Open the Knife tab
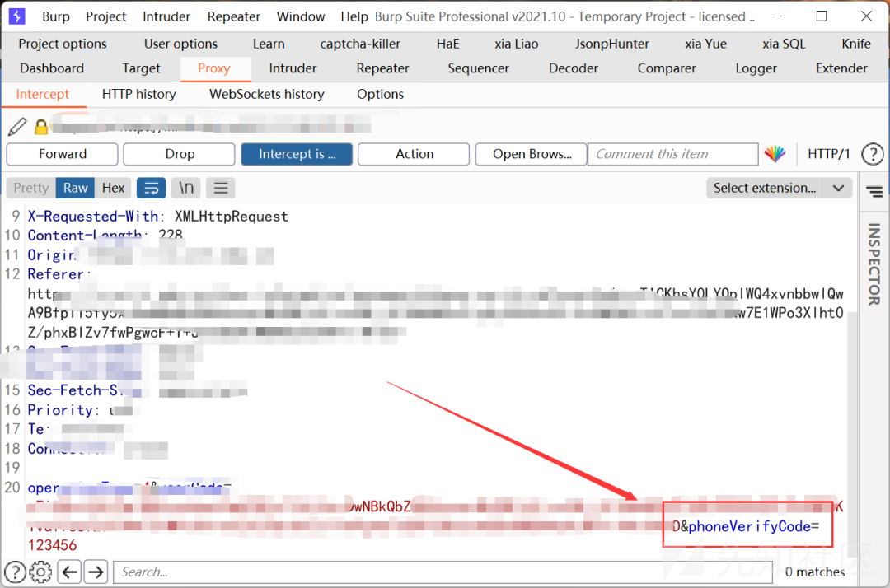The width and height of the screenshot is (890, 588). [x=856, y=44]
